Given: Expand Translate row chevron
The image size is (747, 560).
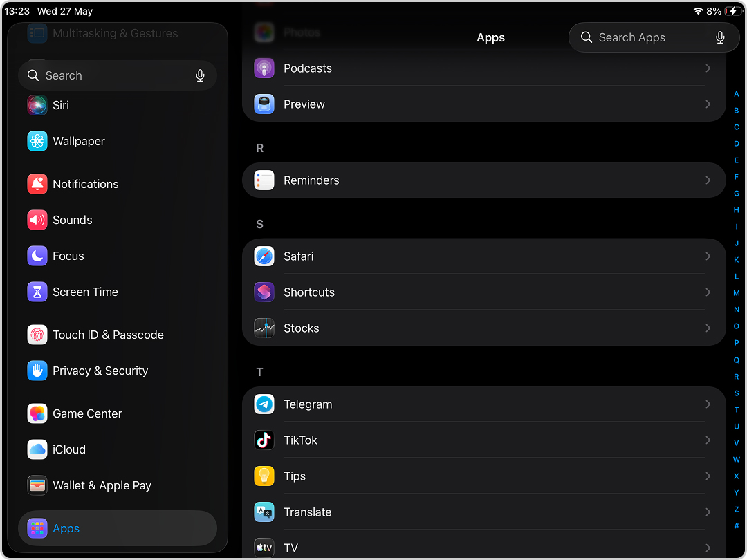Looking at the screenshot, I should point(708,512).
